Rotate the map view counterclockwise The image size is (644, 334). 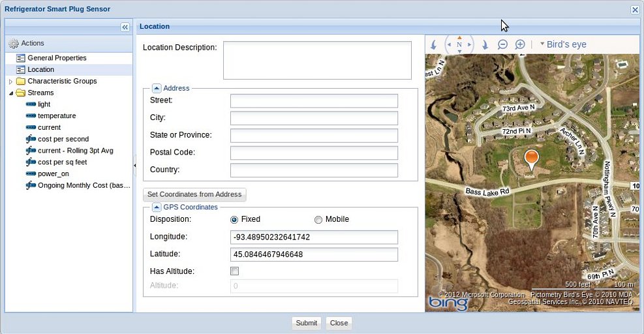[x=433, y=45]
